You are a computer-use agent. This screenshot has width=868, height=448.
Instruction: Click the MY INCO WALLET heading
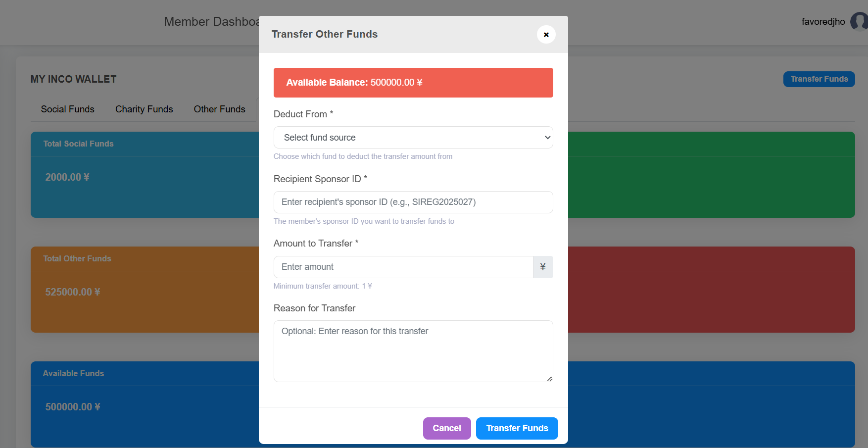point(73,79)
